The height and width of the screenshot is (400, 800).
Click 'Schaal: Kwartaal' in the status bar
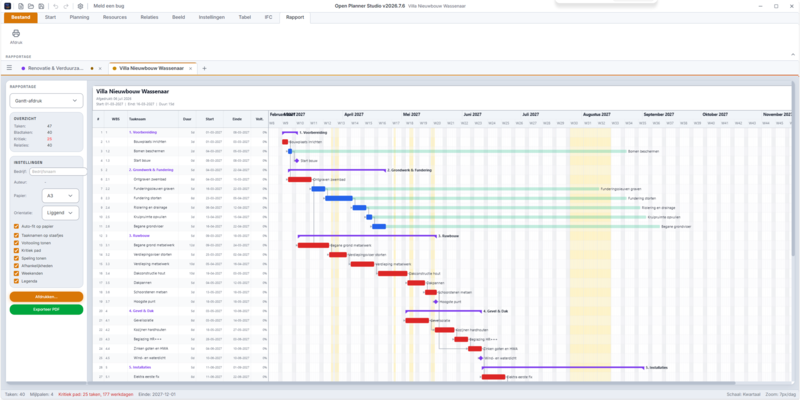point(742,394)
